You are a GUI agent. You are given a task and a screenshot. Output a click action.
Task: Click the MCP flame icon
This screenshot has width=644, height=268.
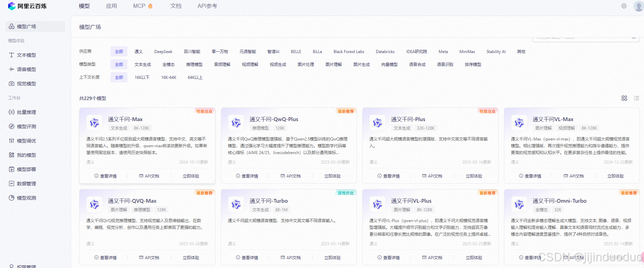150,6
